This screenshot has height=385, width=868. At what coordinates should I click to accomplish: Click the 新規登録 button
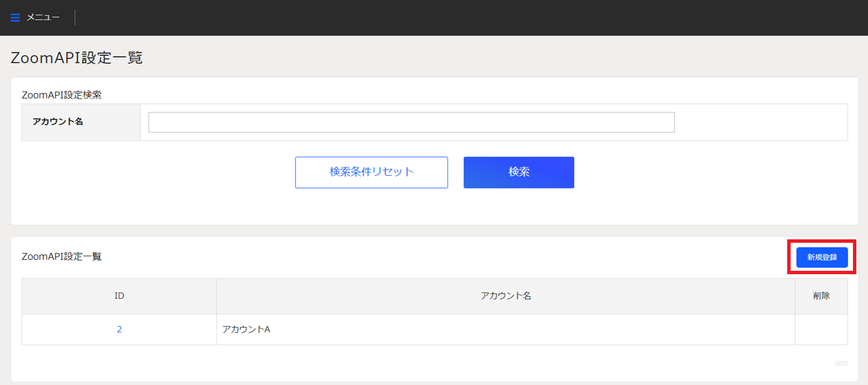(x=822, y=258)
